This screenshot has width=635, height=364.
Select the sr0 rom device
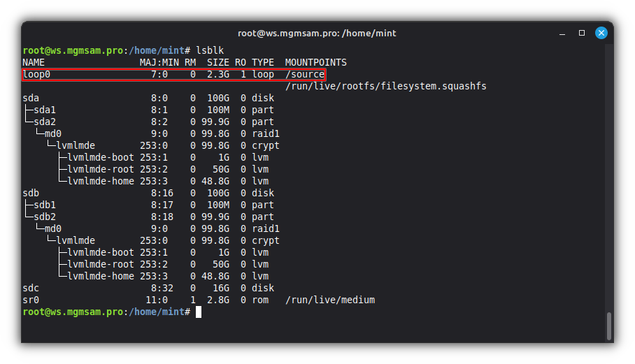click(x=31, y=300)
